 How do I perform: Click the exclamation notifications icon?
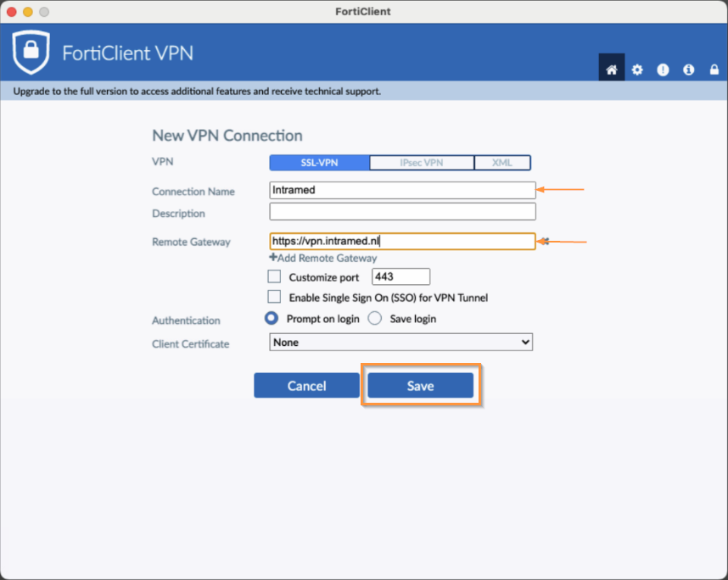(x=663, y=70)
